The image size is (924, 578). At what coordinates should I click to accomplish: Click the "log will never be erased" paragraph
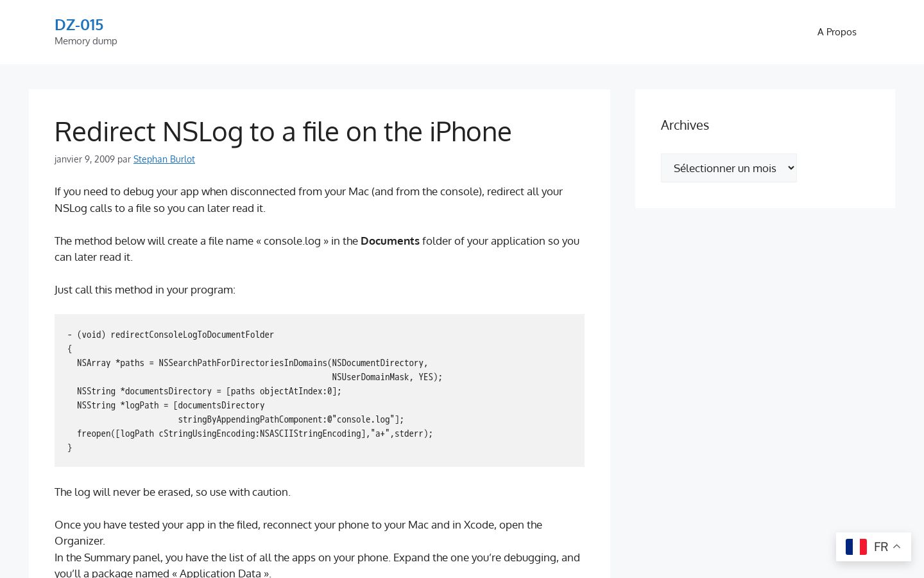(x=173, y=492)
